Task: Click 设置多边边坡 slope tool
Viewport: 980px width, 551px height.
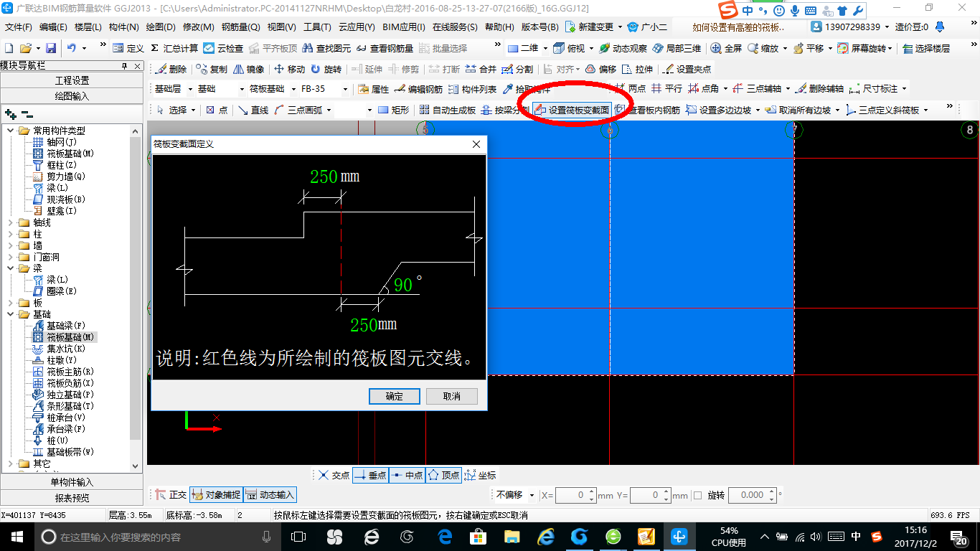Action: pos(719,110)
